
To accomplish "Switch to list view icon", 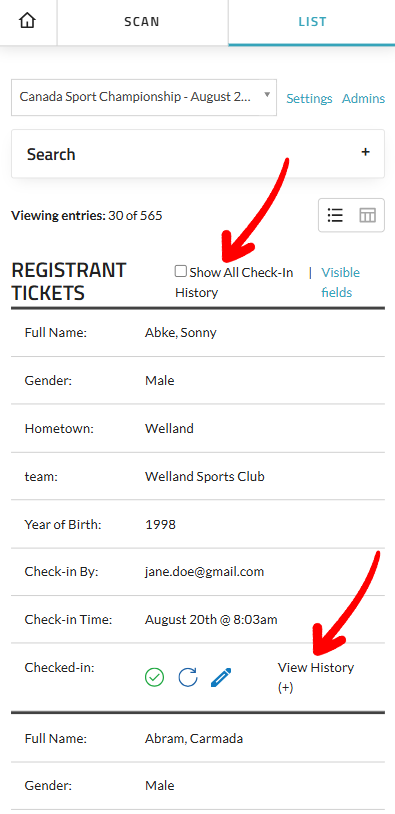I will point(335,215).
